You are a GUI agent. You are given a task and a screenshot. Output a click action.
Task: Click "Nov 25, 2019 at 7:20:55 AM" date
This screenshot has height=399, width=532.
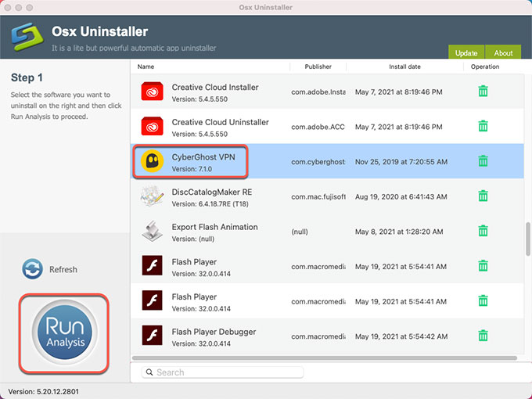401,162
